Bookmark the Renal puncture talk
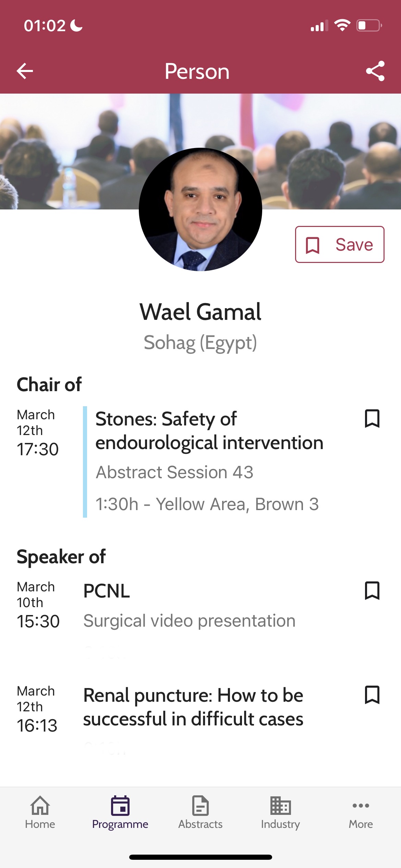The image size is (401, 868). pyautogui.click(x=372, y=695)
